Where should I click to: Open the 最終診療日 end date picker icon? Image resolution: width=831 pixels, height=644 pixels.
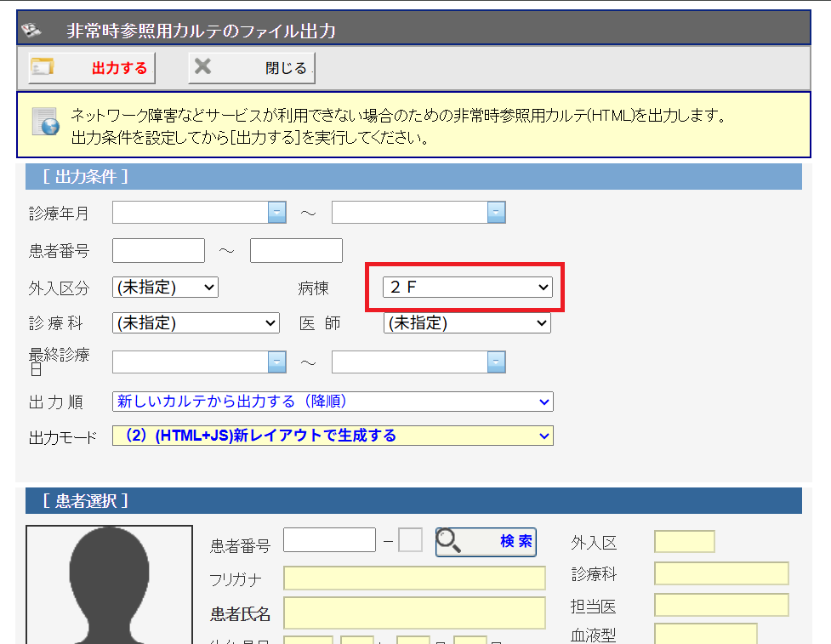[x=497, y=362]
